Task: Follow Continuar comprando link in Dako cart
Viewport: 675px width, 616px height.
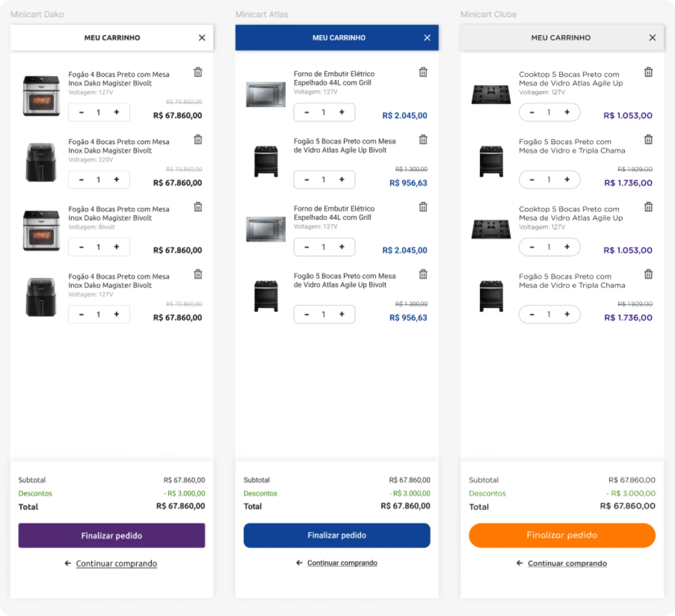Action: [x=116, y=564]
